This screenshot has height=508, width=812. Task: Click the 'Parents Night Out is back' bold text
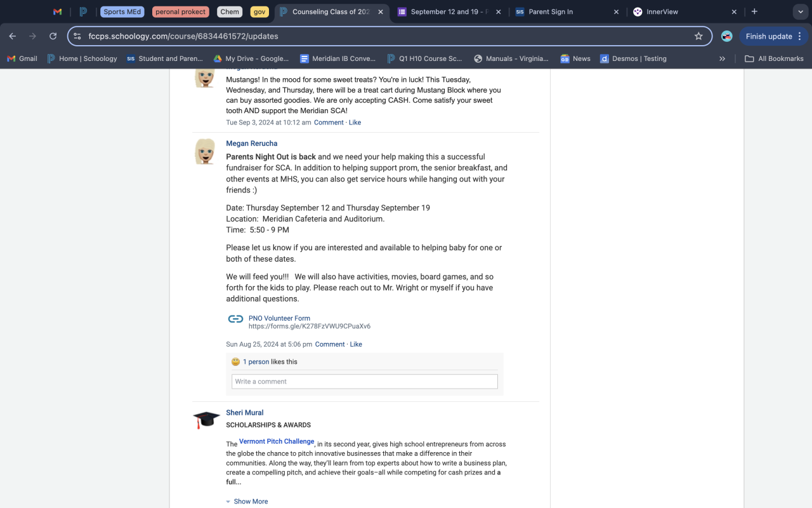(x=271, y=157)
